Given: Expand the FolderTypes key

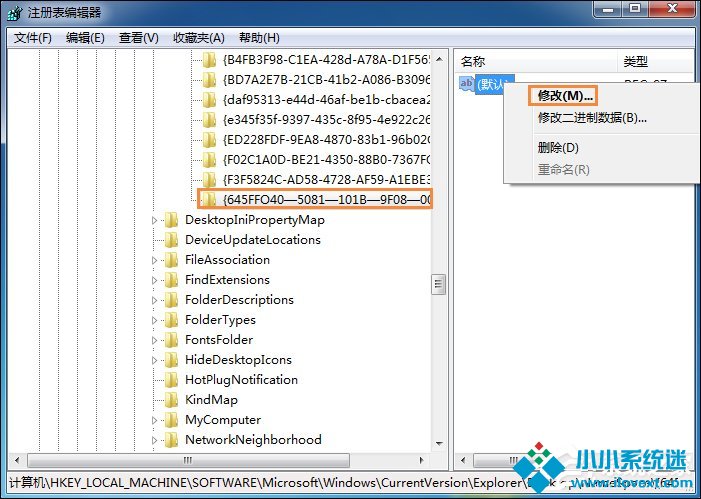Looking at the screenshot, I should 155,320.
